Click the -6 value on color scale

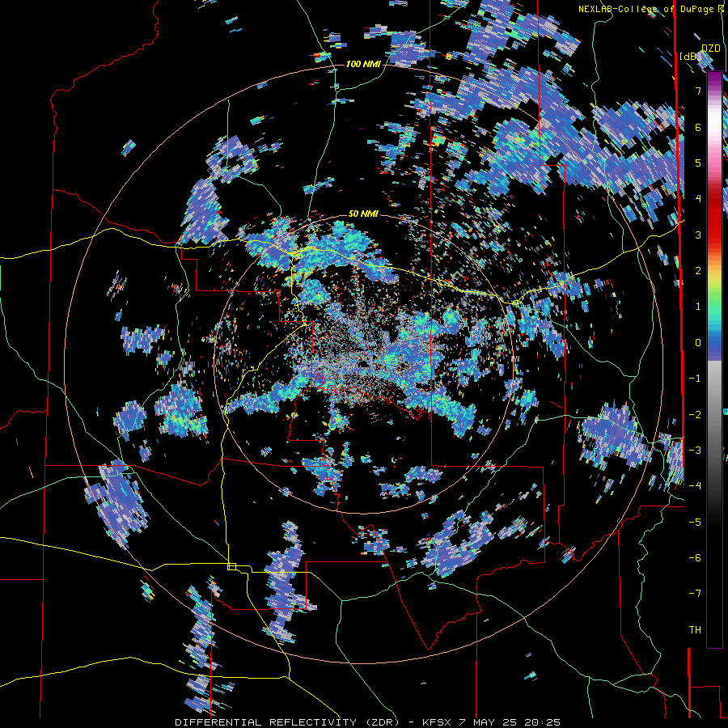tap(695, 557)
